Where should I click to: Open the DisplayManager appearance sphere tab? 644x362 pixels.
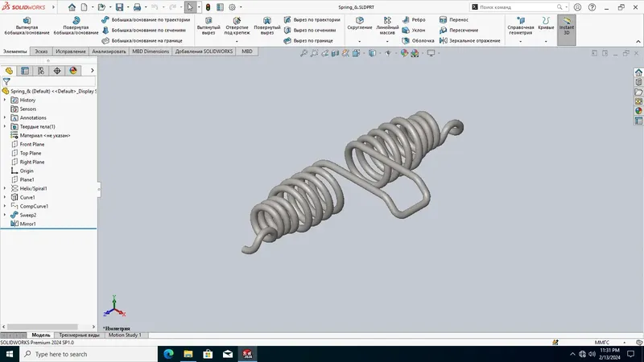73,71
